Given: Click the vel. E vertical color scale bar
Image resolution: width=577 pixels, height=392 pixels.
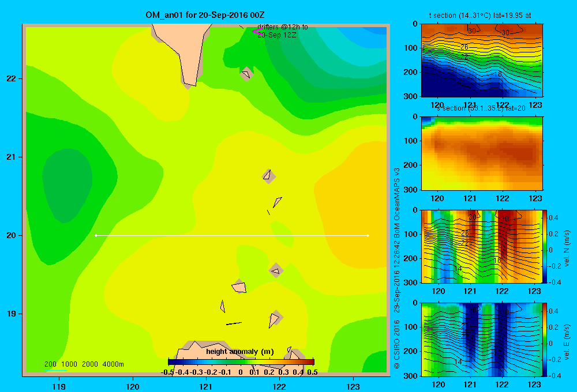Looking at the screenshot, I should pyautogui.click(x=545, y=340).
